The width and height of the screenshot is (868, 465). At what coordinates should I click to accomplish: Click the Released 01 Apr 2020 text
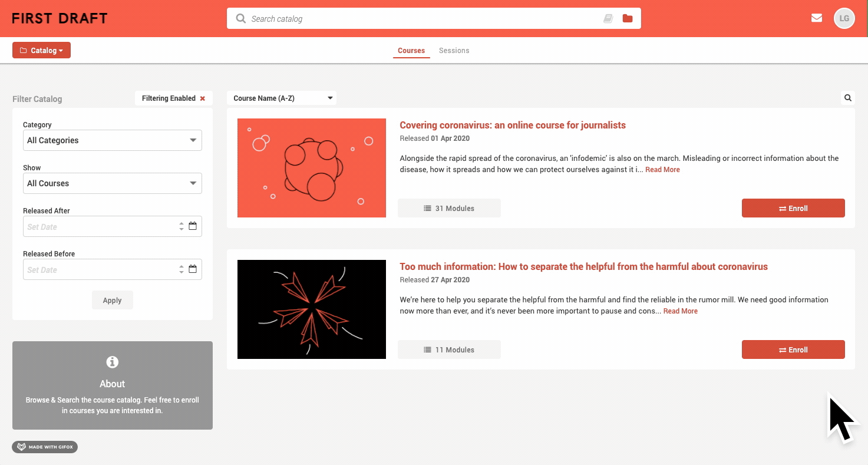pos(434,138)
